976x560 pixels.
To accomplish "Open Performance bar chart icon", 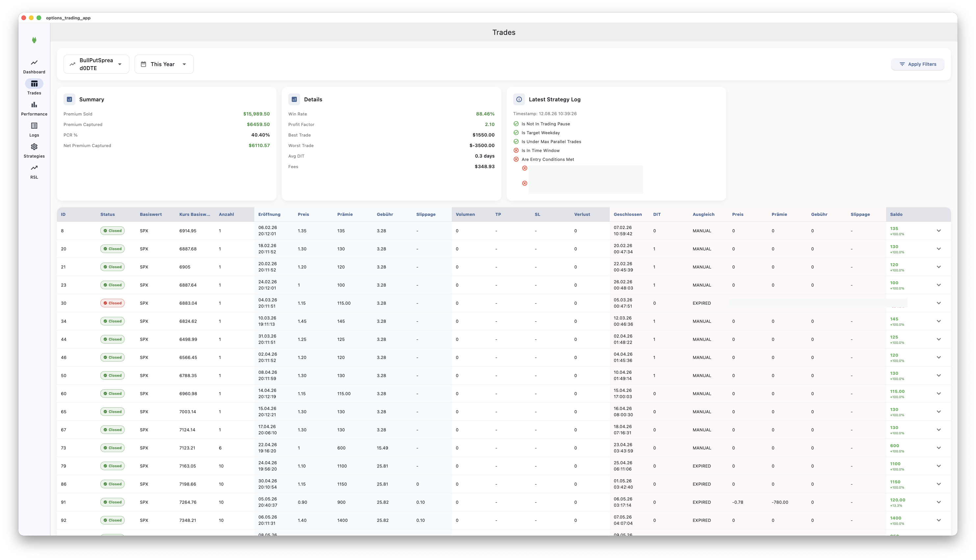I will point(34,105).
